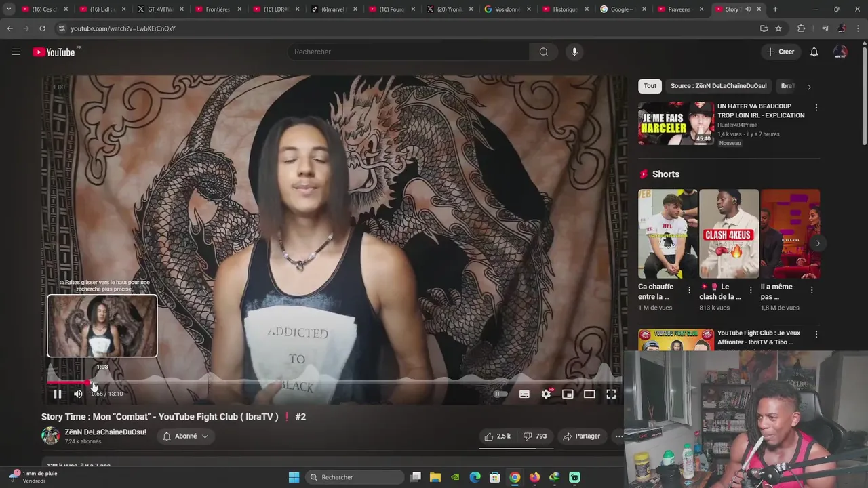The width and height of the screenshot is (868, 488).
Task: Open Le clash de la short
Action: (729, 234)
